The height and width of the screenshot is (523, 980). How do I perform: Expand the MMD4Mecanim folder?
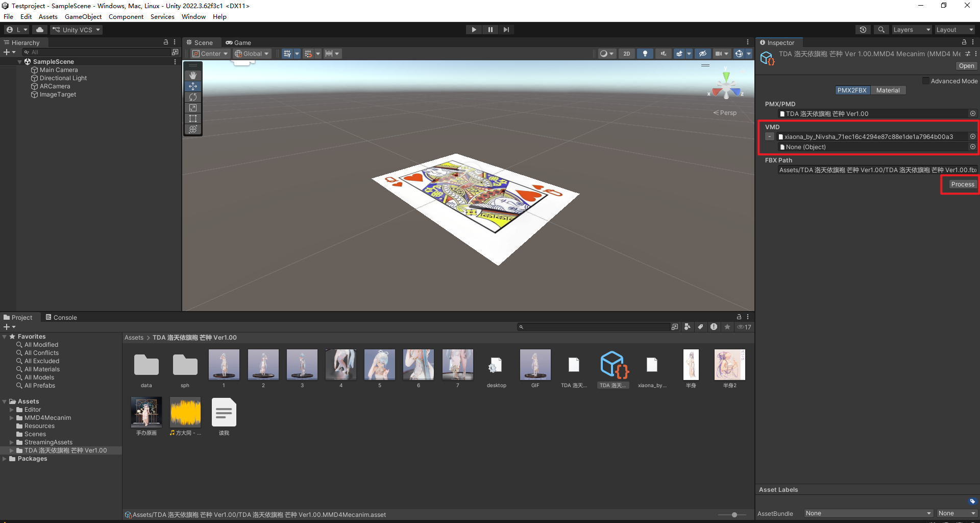point(12,418)
